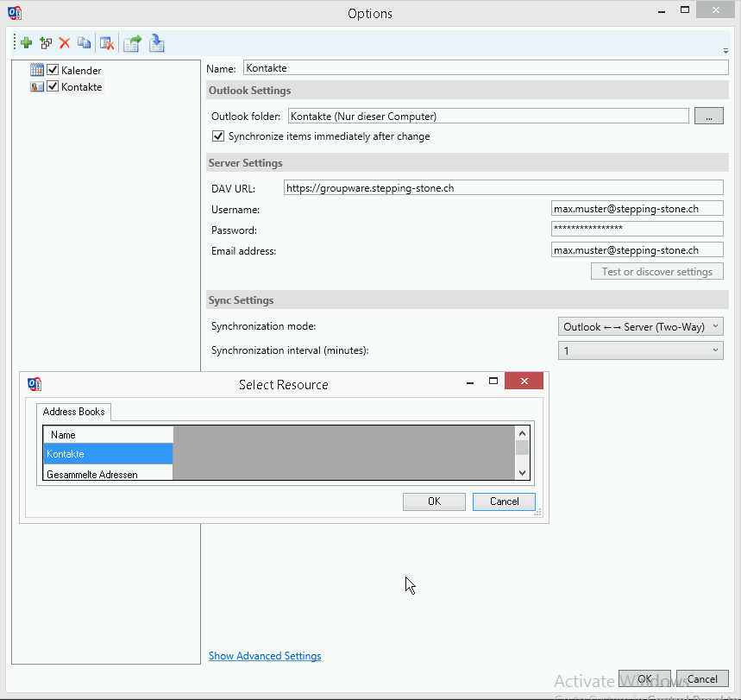Add multiple profiles via toolbar icon
Image resolution: width=741 pixels, height=700 pixels.
[46, 42]
